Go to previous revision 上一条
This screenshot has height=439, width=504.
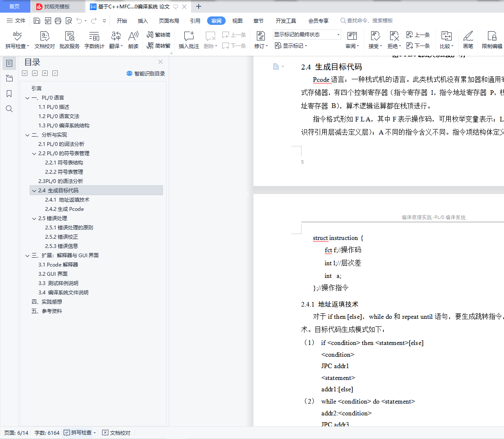coord(418,35)
